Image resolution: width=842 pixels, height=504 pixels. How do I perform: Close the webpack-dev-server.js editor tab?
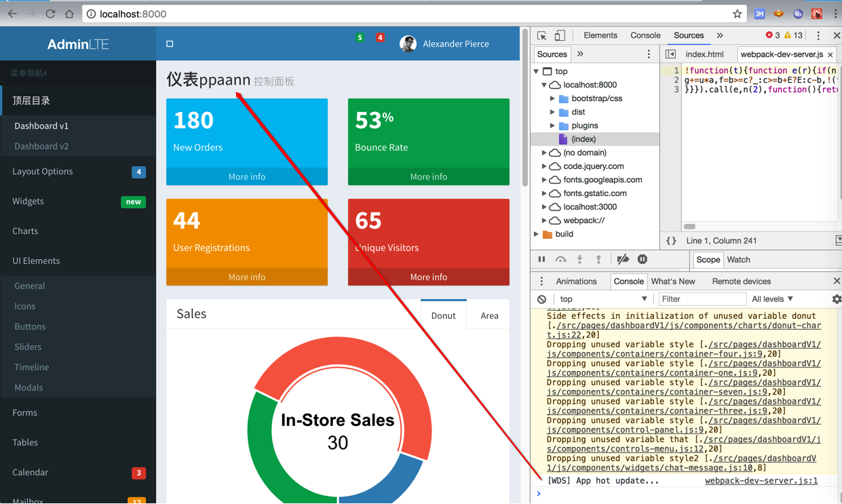tap(830, 55)
